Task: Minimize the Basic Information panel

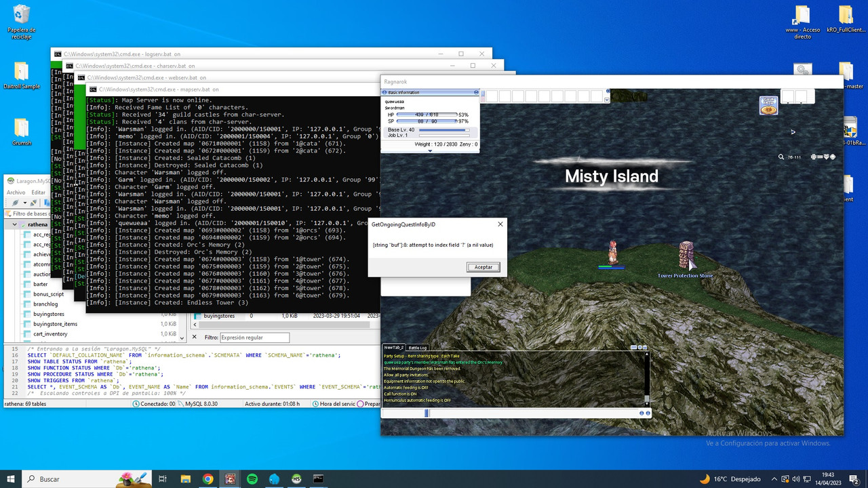Action: (x=476, y=92)
